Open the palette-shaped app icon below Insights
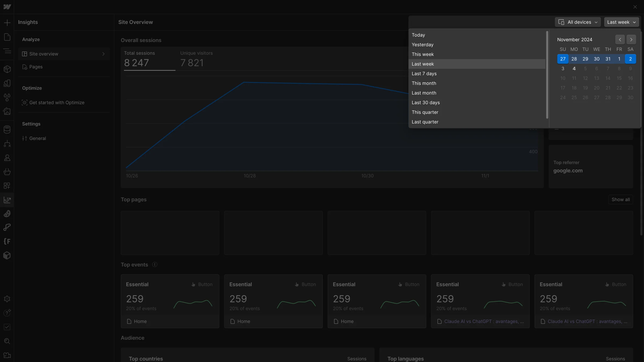This screenshot has height=362, width=644. coord(7,214)
